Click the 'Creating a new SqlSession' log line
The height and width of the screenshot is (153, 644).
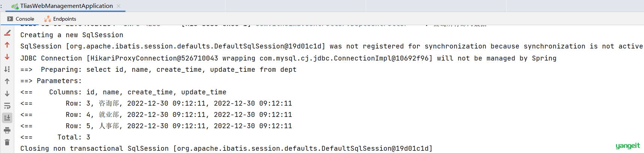(x=72, y=35)
